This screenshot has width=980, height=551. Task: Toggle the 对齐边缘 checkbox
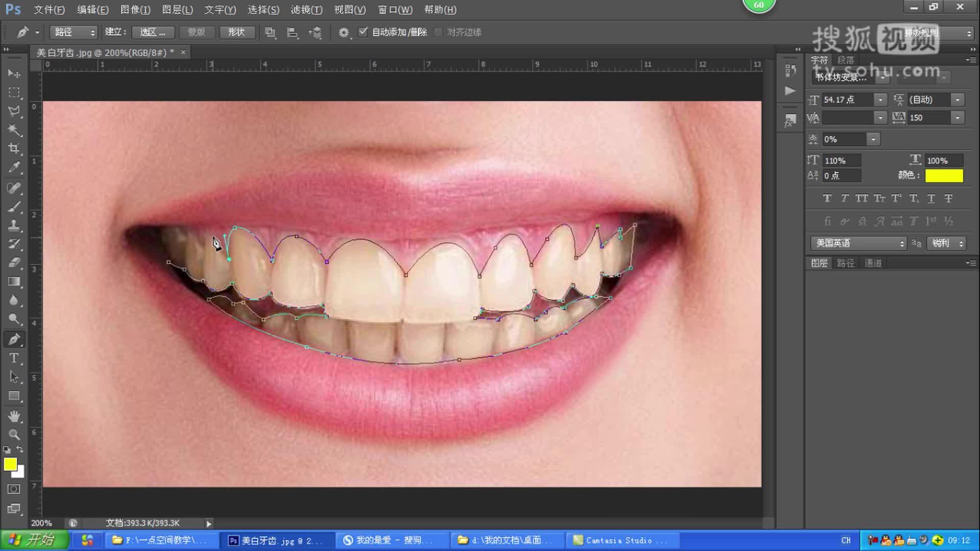point(438,32)
